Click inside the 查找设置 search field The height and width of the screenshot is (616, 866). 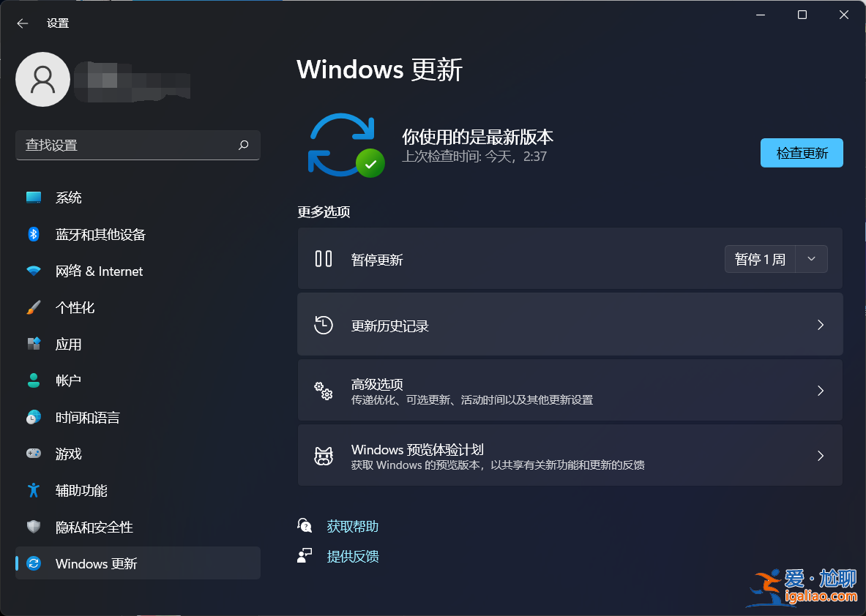coord(132,145)
